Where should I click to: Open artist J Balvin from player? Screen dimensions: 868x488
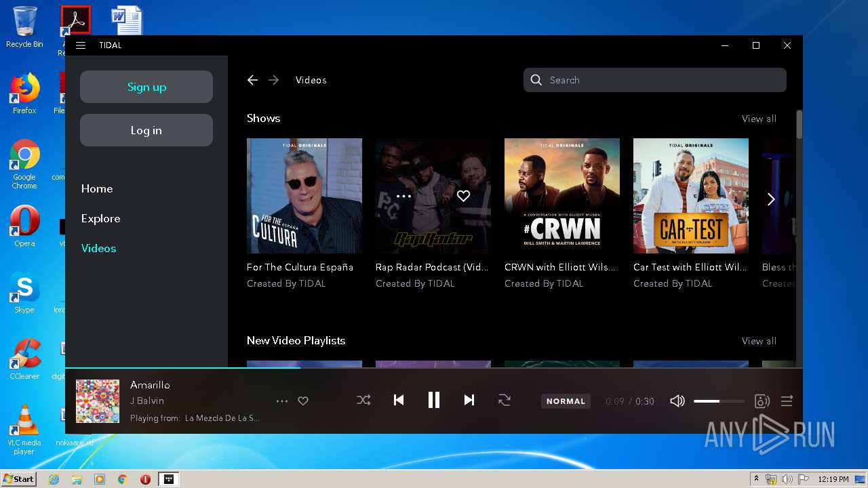coord(147,401)
